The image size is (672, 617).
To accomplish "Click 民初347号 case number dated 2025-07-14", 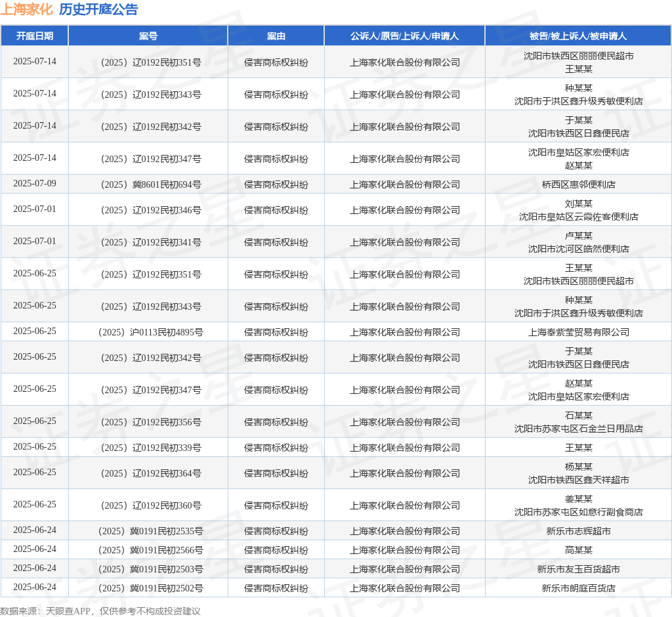I will [150, 159].
